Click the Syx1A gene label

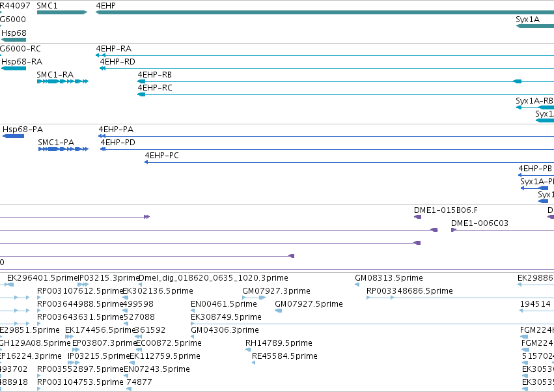(527, 20)
